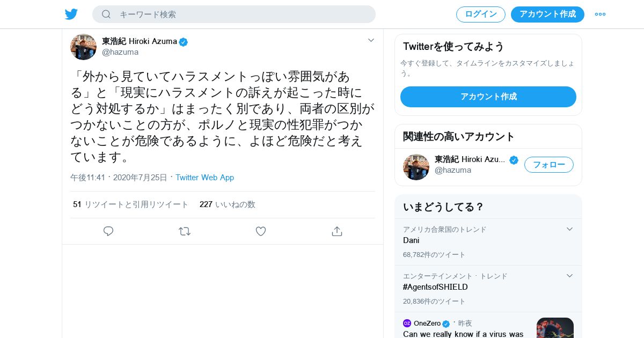
Task: Toggle フォロー for the hazuma account
Action: 548,165
